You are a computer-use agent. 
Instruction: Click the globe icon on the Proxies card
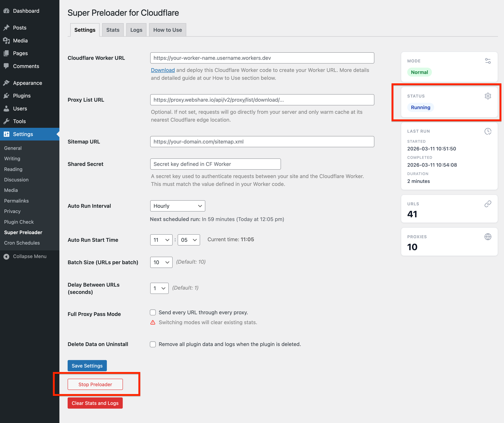point(488,237)
